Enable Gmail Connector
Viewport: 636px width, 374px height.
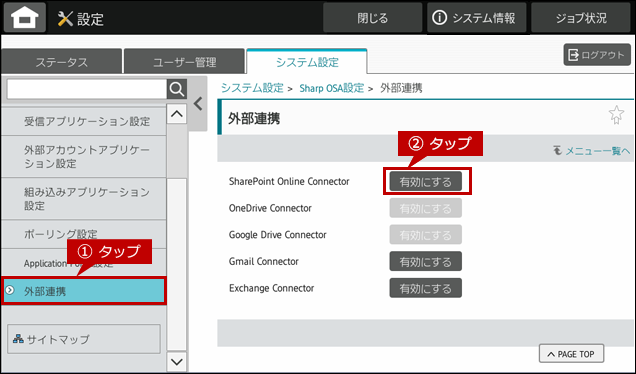(425, 262)
